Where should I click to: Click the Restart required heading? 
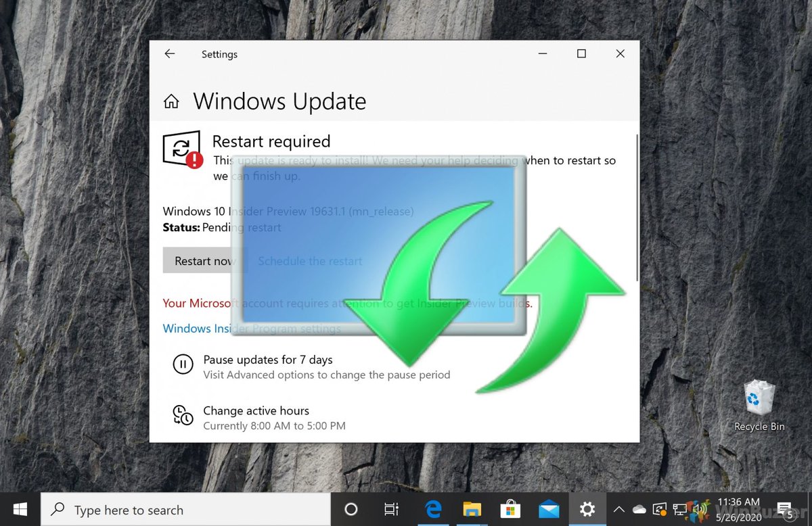point(271,141)
